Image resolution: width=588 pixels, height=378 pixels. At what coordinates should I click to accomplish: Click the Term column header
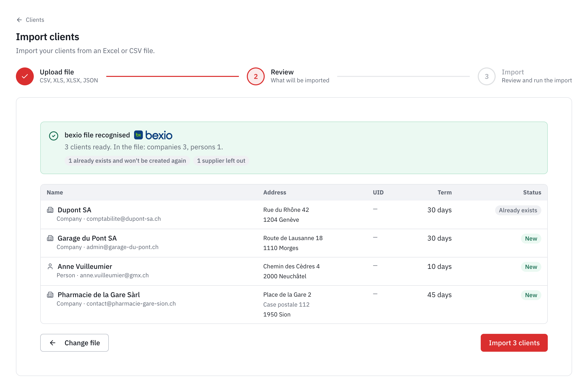444,192
